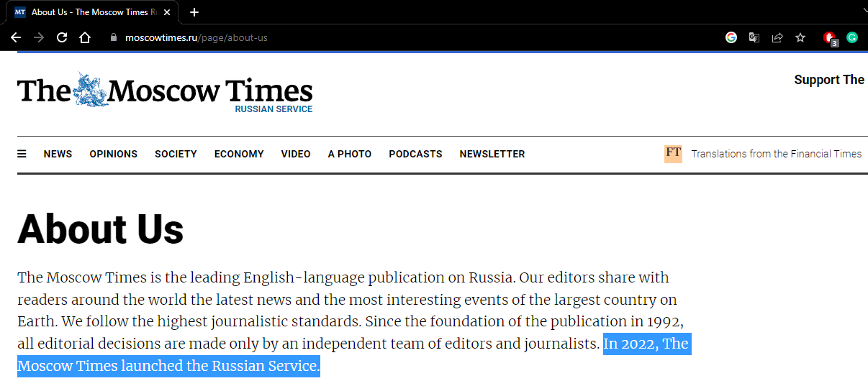Go back to the previous page
The width and height of the screenshot is (868, 386).
coord(16,37)
